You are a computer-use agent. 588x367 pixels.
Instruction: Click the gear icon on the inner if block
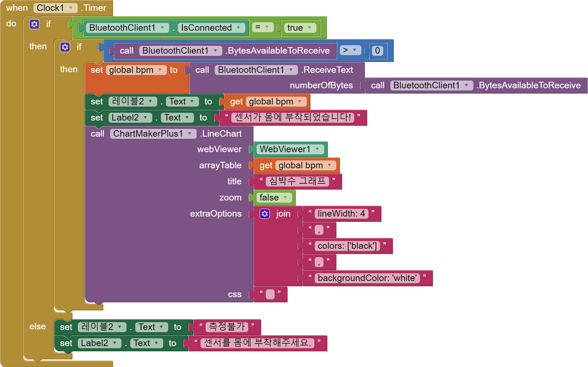65,47
